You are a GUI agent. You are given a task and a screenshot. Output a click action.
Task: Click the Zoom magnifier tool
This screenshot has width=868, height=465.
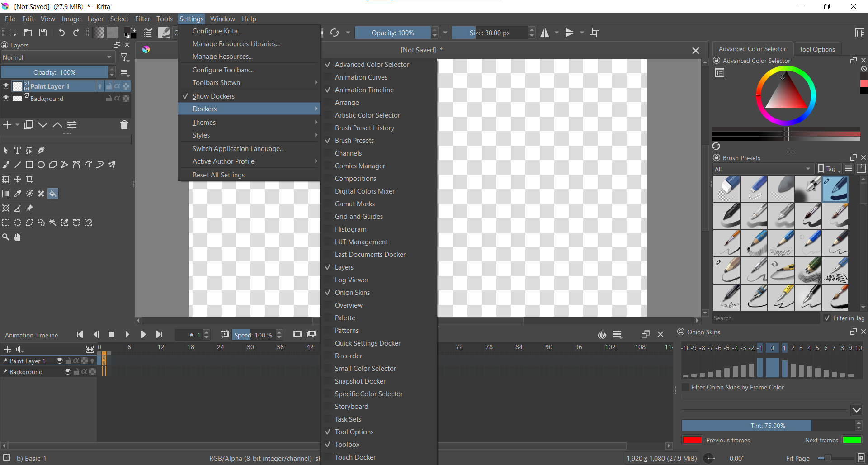(6, 237)
